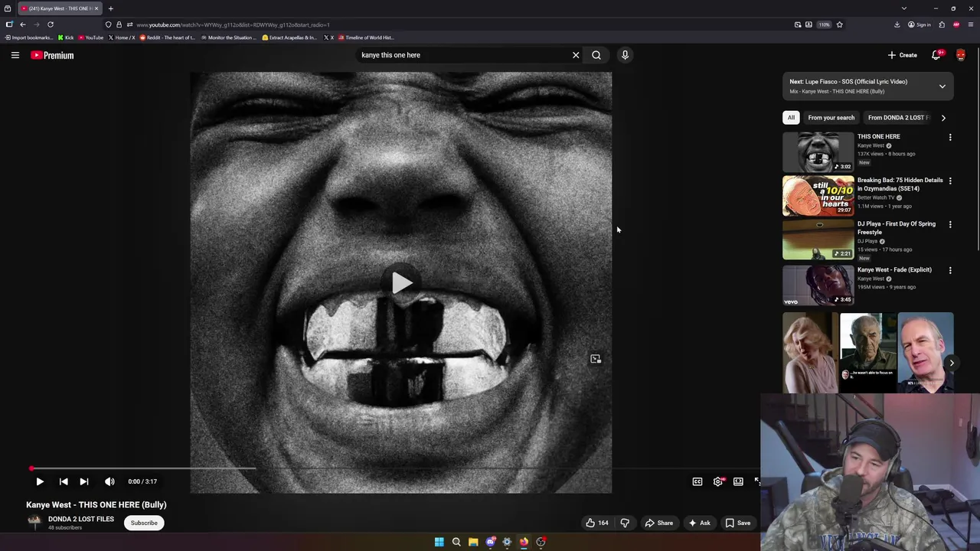980x551 pixels.
Task: Open Kanye West - Fade (Explicit) title
Action: pos(894,269)
